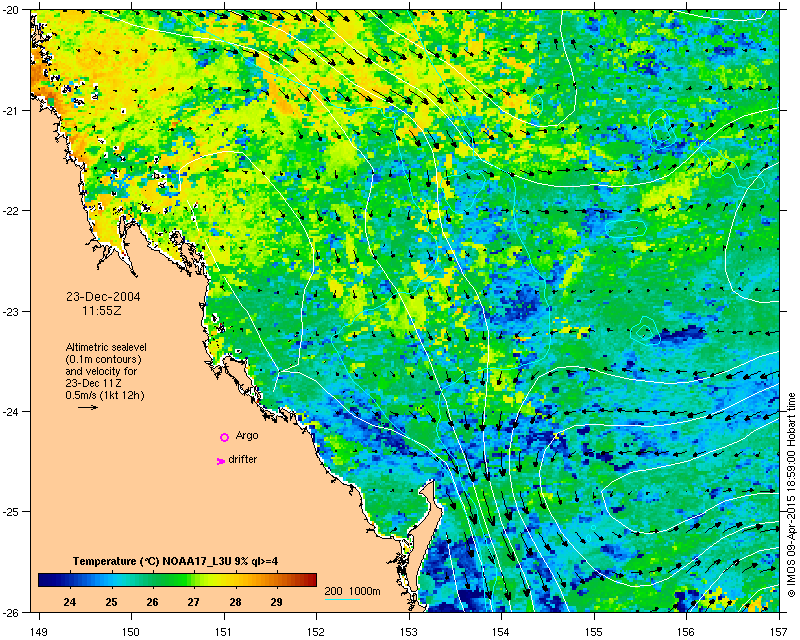Image resolution: width=800 pixels, height=640 pixels.
Task: Select the 23-Dec-2004 date label
Action: (x=103, y=297)
